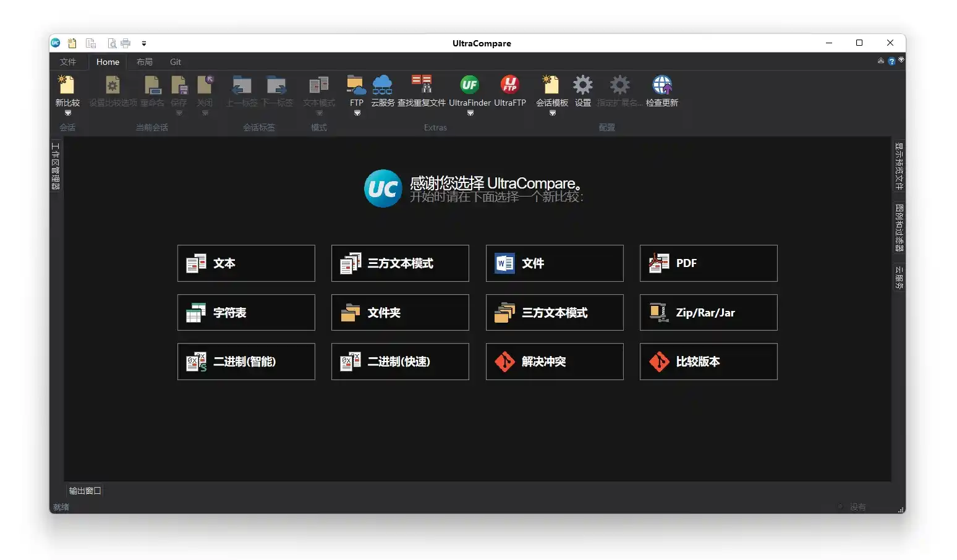This screenshot has height=560, width=957.
Task: Click printer icon in quick access bar
Action: point(125,43)
